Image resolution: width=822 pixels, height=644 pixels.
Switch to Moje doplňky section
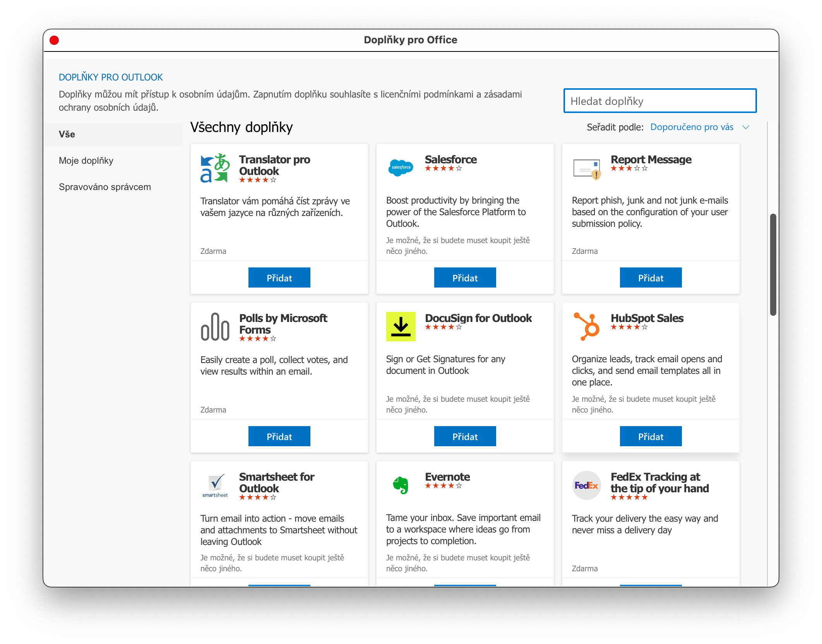coord(86,161)
